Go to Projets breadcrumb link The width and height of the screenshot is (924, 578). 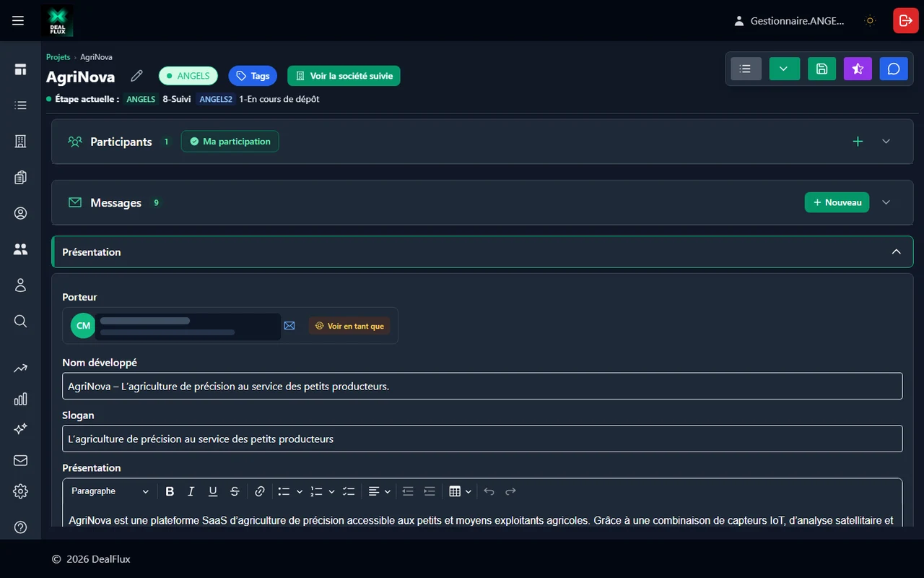click(x=58, y=57)
